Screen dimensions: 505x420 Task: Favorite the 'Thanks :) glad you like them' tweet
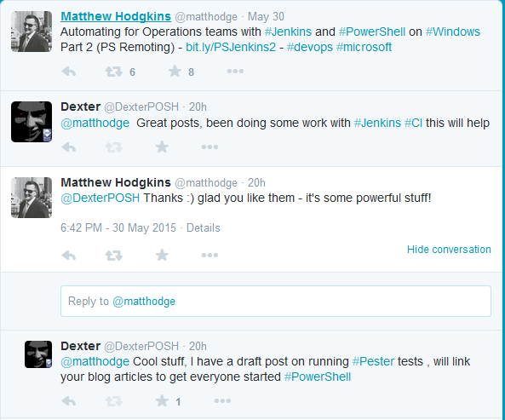click(162, 255)
